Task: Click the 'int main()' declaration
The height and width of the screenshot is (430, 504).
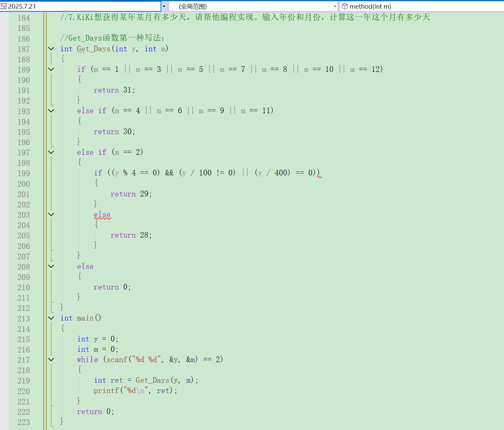Action: point(81,318)
